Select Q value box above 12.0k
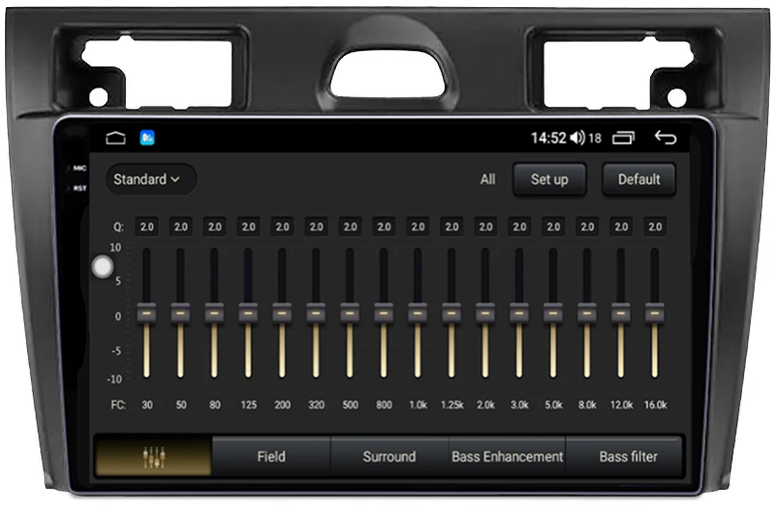777x507 pixels. click(x=621, y=227)
